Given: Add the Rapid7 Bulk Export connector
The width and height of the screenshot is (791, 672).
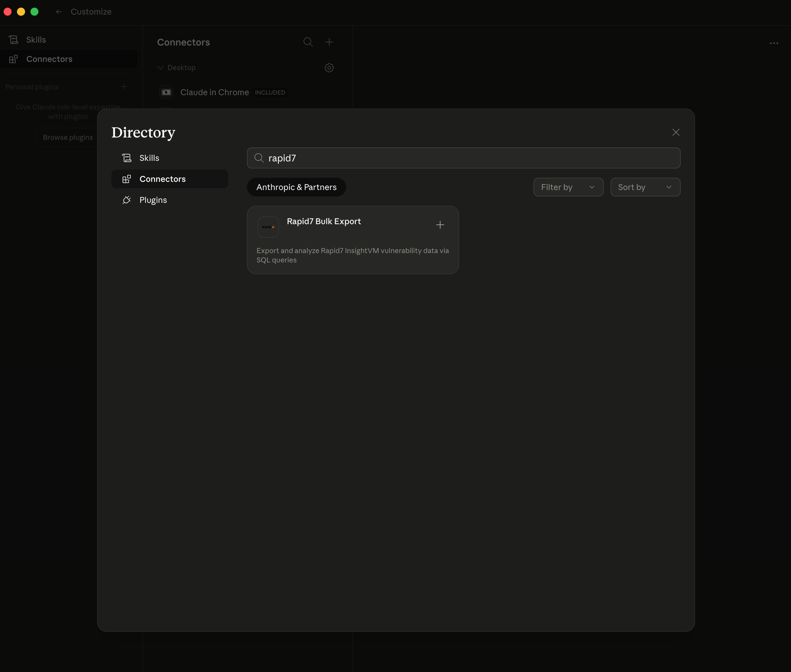Looking at the screenshot, I should click(440, 225).
